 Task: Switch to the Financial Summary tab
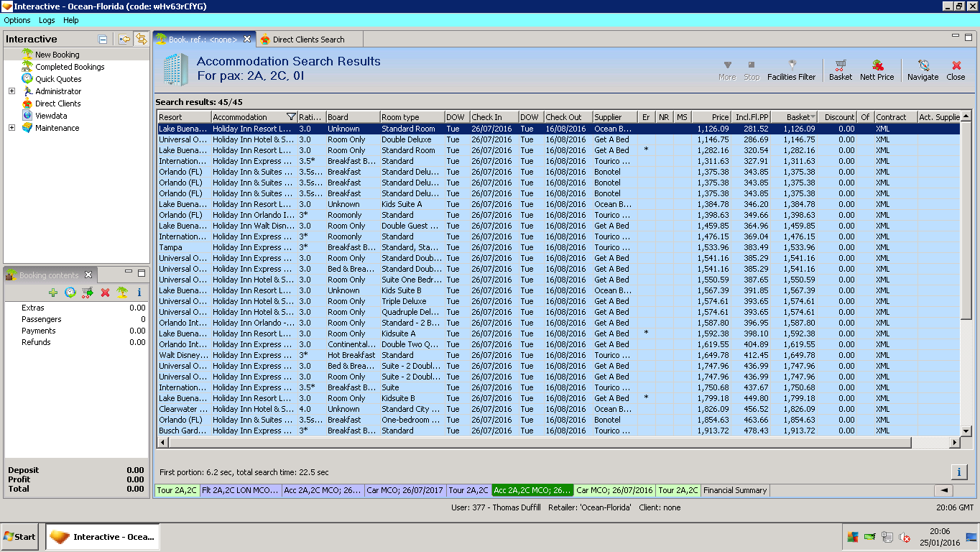(x=735, y=491)
